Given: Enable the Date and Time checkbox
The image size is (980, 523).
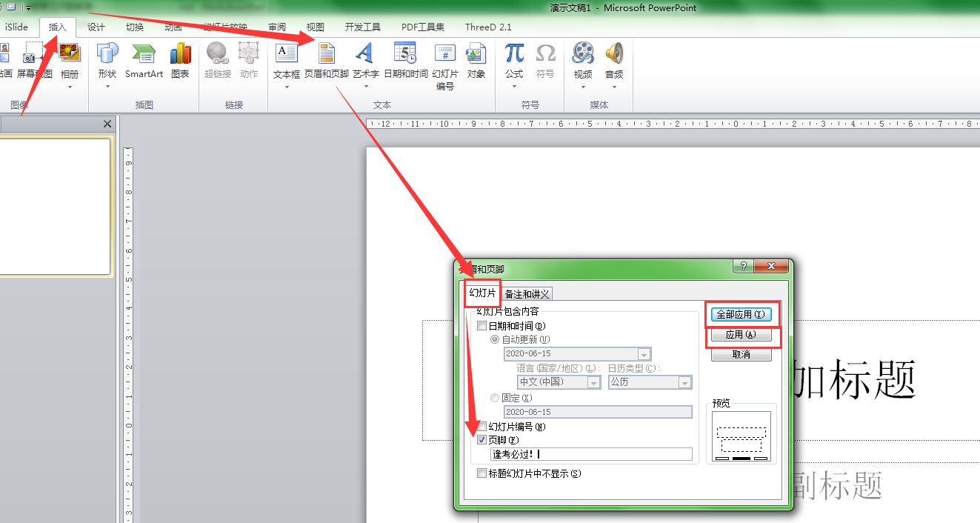Looking at the screenshot, I should coord(482,326).
